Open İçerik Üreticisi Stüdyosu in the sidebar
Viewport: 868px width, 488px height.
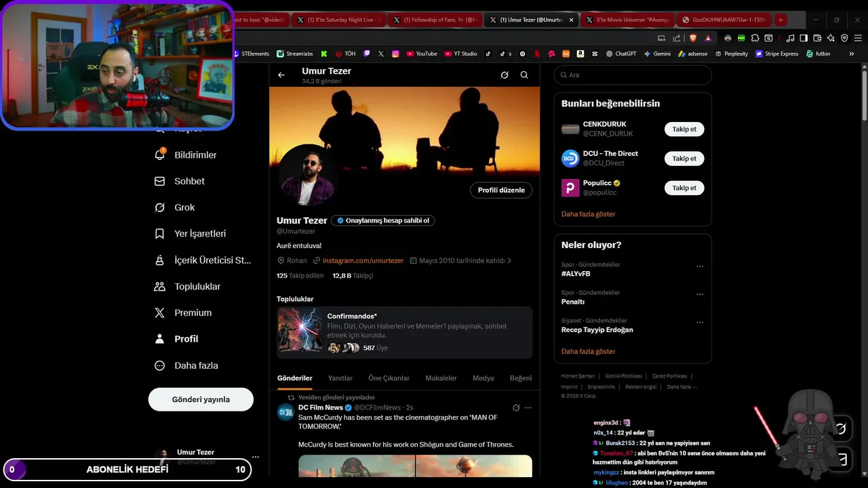(203, 260)
